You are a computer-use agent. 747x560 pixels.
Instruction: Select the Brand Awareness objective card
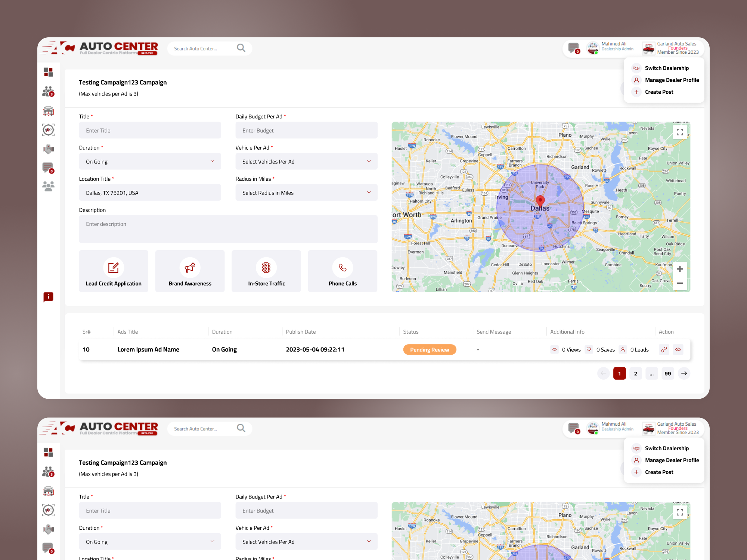point(190,271)
